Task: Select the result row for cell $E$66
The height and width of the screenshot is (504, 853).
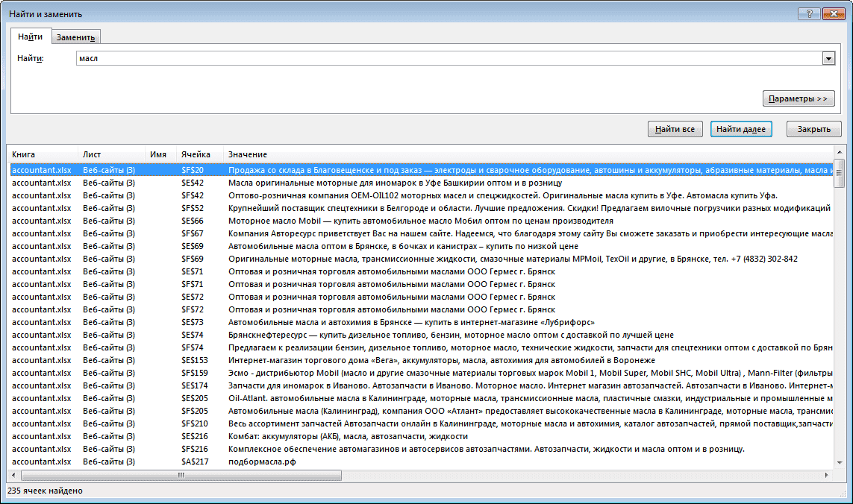Action: click(421, 221)
